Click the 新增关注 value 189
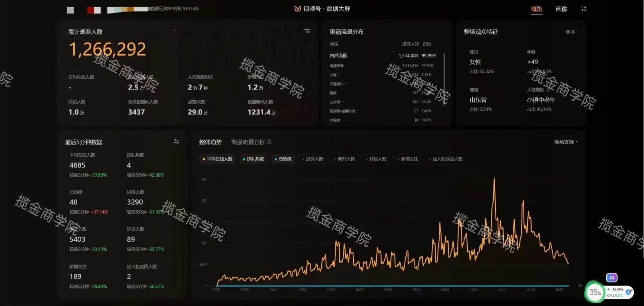Viewport: 644px width, 306px height. (75, 277)
